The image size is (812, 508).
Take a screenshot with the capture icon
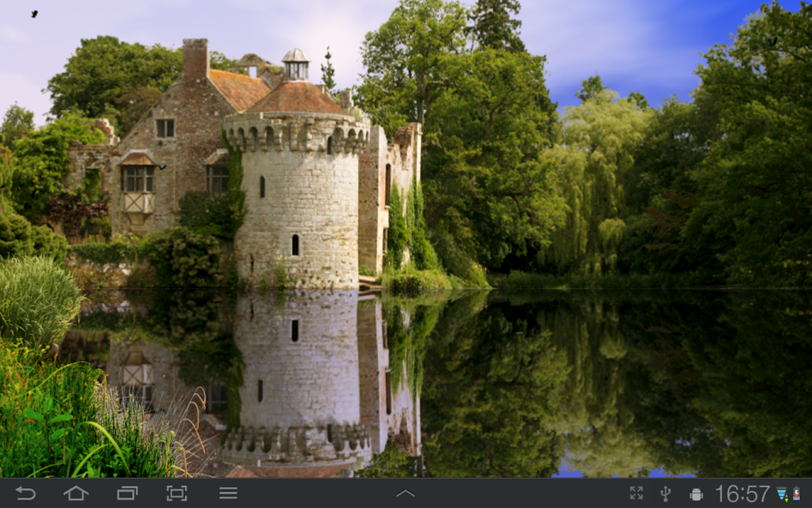pyautogui.click(x=177, y=493)
